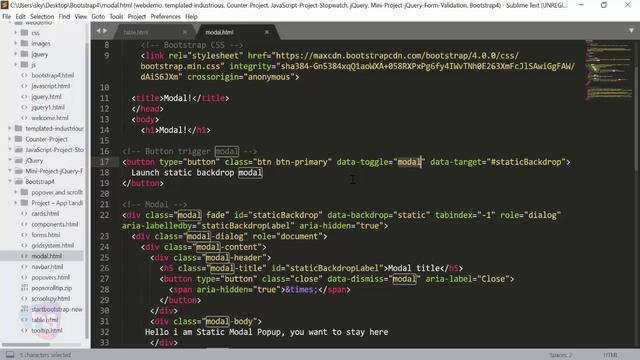640x360 pixels.
Task: Open scroolspy.html in sidebar
Action: (x=51, y=298)
